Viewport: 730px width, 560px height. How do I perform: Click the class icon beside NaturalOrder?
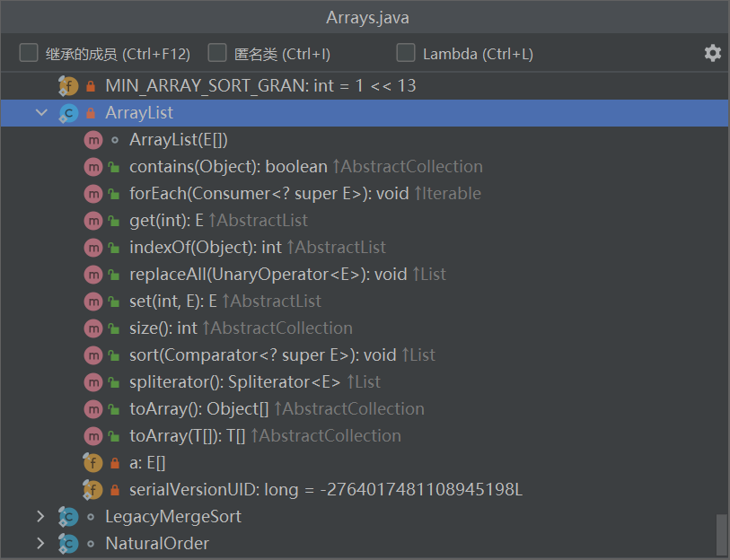[69, 543]
